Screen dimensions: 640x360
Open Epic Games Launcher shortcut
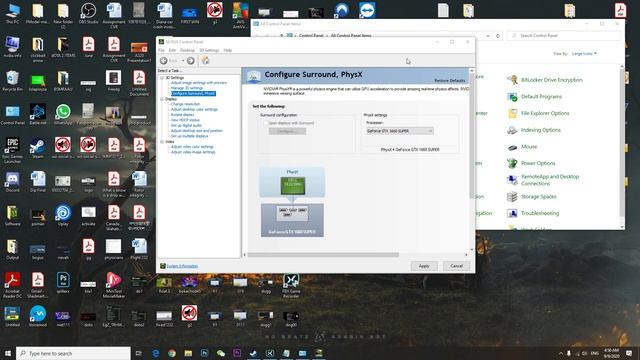(x=12, y=150)
